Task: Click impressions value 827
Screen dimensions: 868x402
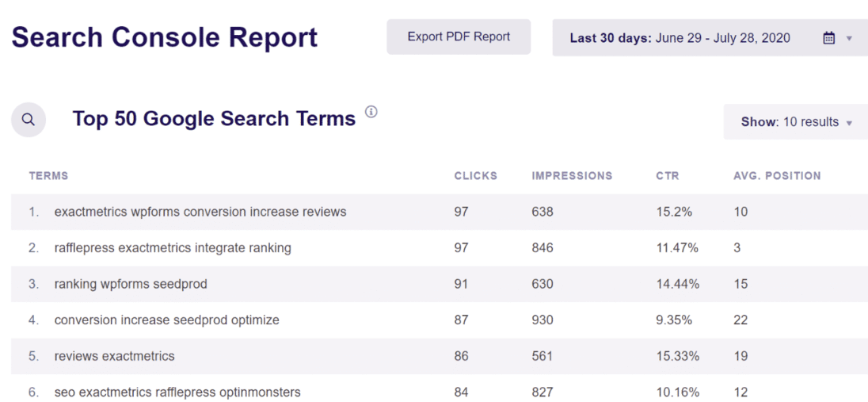Action: [x=542, y=392]
